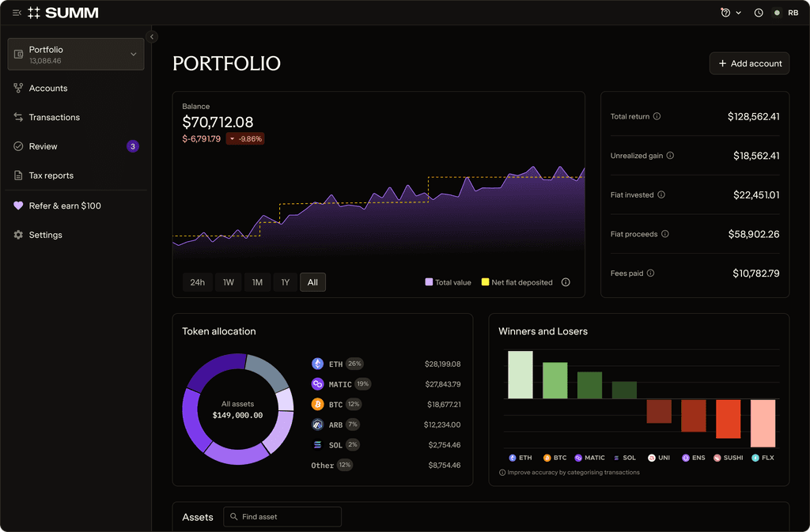Select the 24h time range

point(197,282)
